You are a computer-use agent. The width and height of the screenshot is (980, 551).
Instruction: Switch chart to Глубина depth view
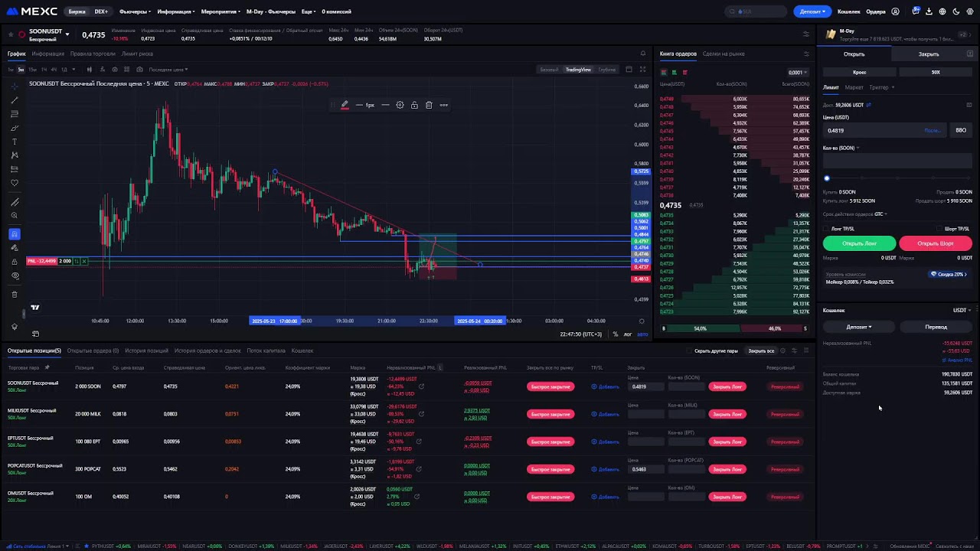pos(607,70)
